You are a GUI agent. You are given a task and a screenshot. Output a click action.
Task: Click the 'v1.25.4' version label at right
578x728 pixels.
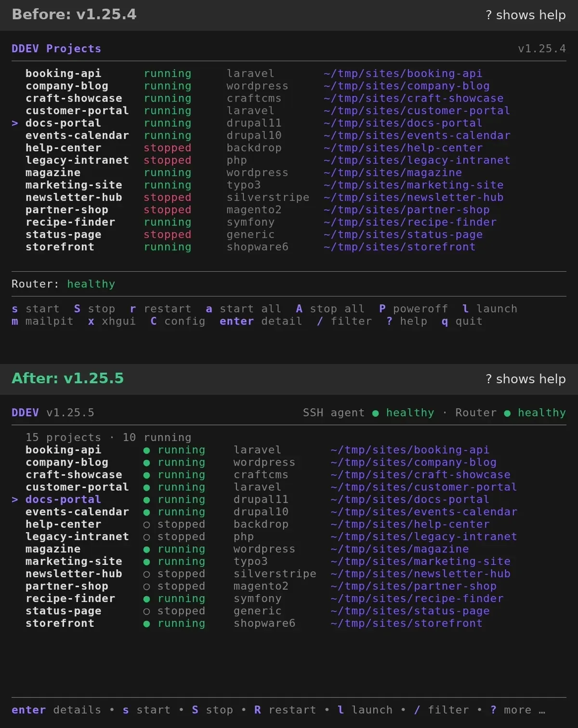[542, 49]
